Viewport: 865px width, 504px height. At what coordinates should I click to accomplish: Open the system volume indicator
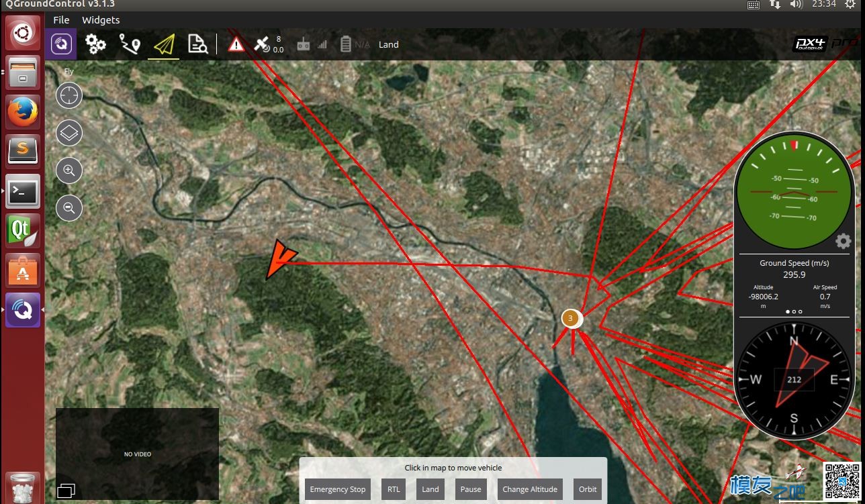pos(796,4)
